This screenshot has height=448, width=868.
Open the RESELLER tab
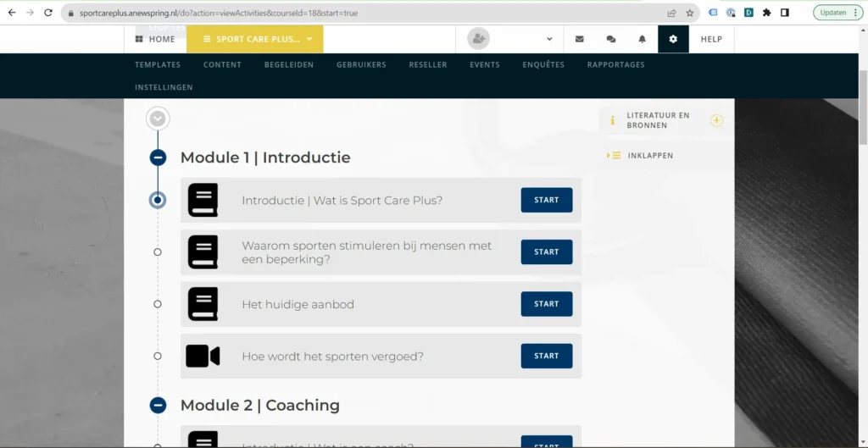[x=428, y=64]
